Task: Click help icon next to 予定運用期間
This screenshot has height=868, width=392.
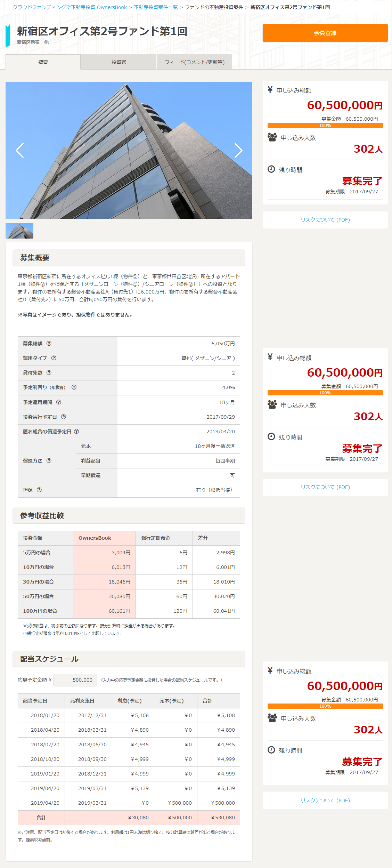Action: (x=59, y=402)
